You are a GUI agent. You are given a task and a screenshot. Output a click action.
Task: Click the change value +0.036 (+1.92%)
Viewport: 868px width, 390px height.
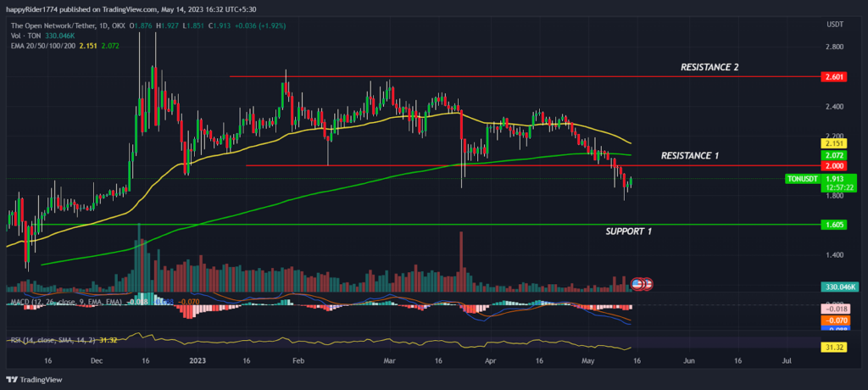coord(259,26)
